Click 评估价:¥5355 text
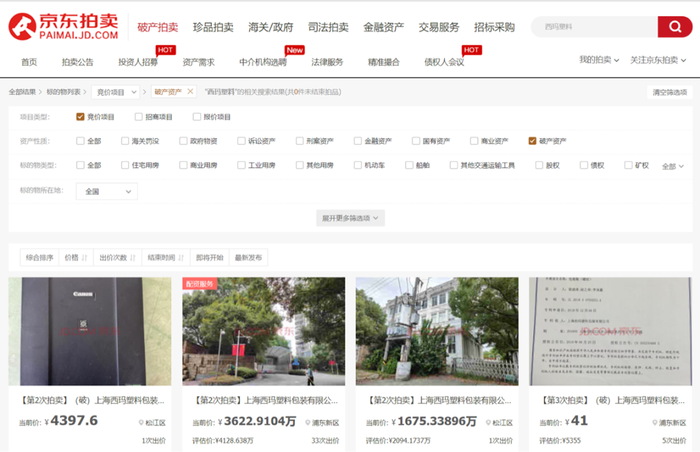The width and height of the screenshot is (700, 452). tap(560, 441)
